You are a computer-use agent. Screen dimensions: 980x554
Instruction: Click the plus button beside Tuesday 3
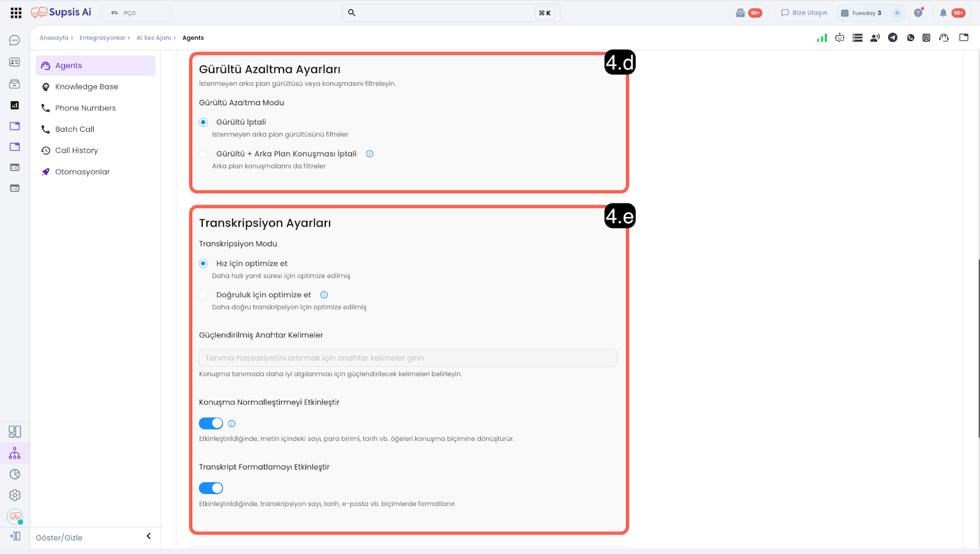pyautogui.click(x=897, y=13)
